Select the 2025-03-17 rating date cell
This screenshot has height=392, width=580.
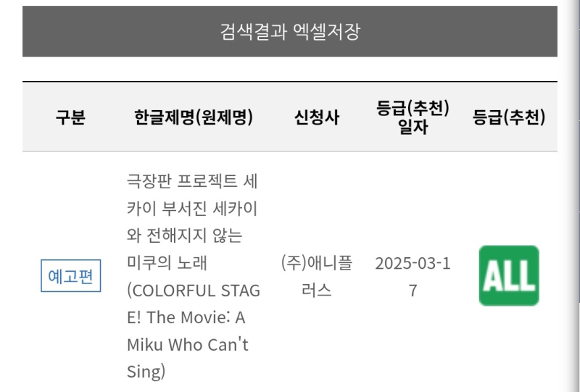click(413, 263)
